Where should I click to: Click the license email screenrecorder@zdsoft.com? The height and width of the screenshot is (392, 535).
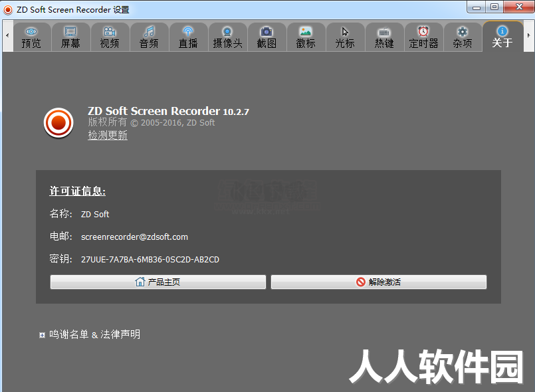tap(134, 237)
